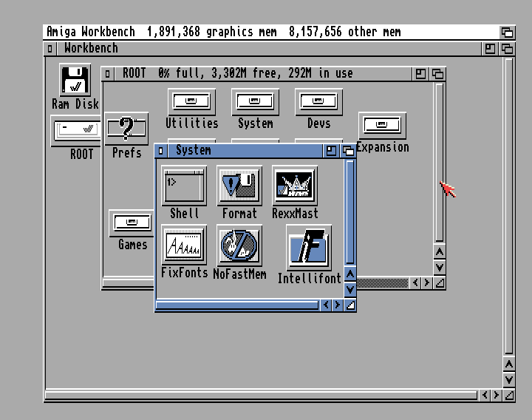Select the Intellifont icon
Image resolution: width=532 pixels, height=420 pixels.
point(309,247)
